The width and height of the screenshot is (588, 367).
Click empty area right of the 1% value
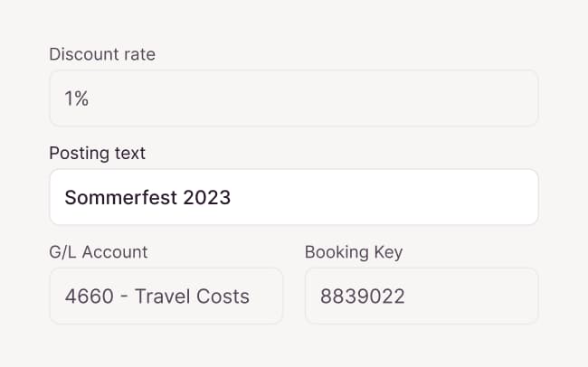[x=308, y=99]
